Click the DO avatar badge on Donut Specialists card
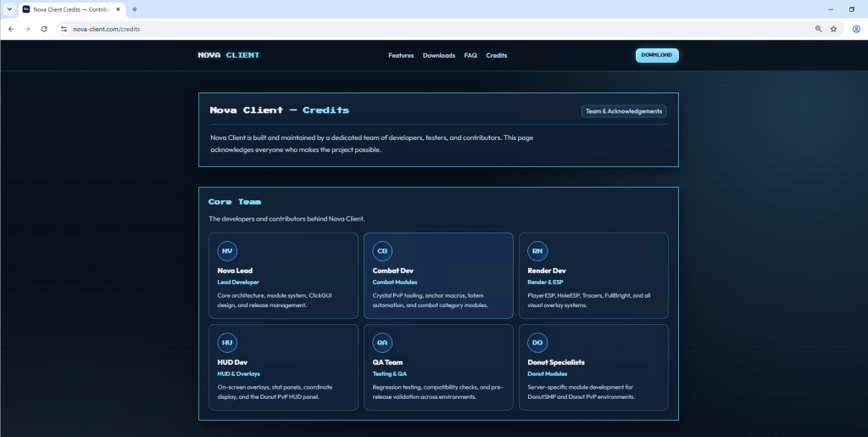The width and height of the screenshot is (868, 437). click(x=537, y=343)
